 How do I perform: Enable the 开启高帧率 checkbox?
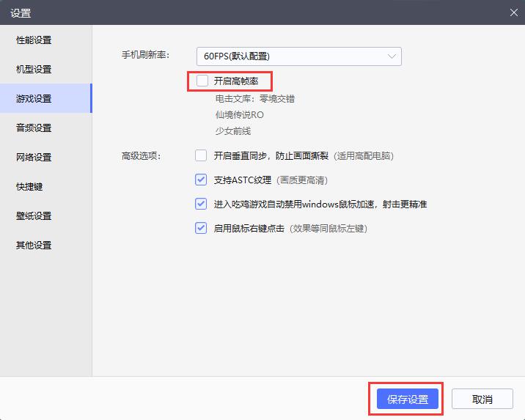201,81
